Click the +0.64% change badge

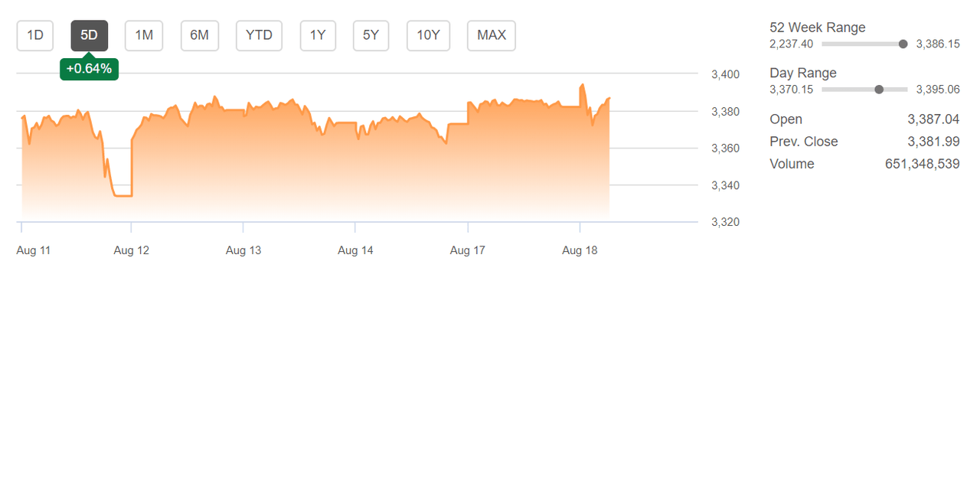(x=89, y=69)
